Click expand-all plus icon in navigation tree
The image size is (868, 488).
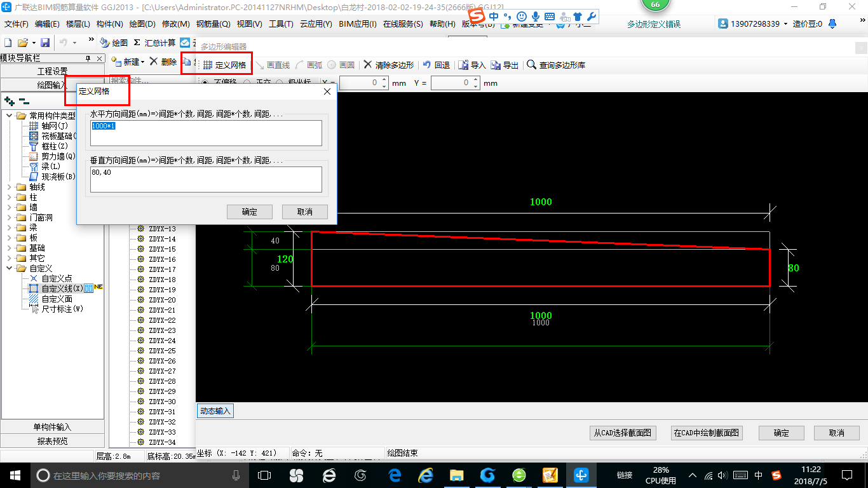click(x=9, y=101)
